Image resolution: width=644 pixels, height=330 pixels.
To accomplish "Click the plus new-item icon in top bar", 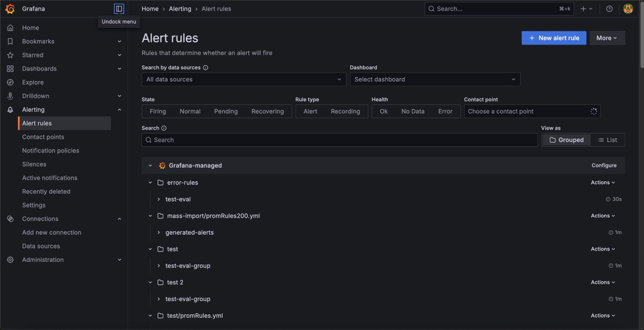I will point(583,9).
